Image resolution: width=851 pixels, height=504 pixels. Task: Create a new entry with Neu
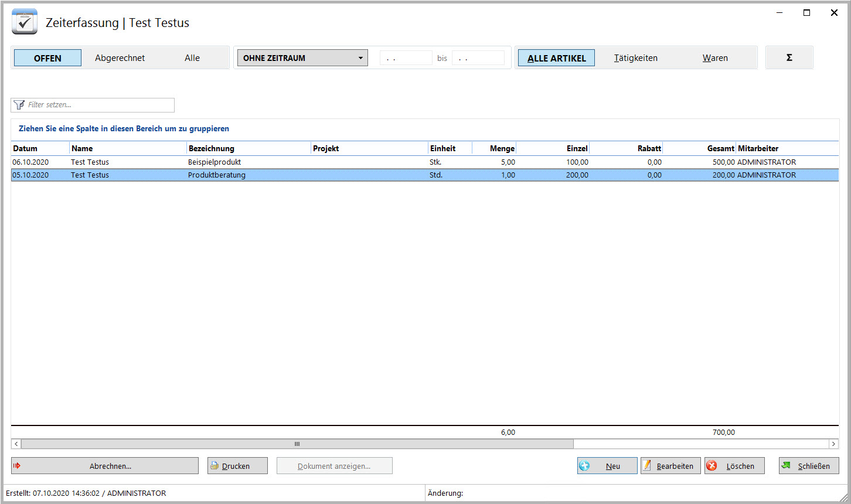click(607, 466)
